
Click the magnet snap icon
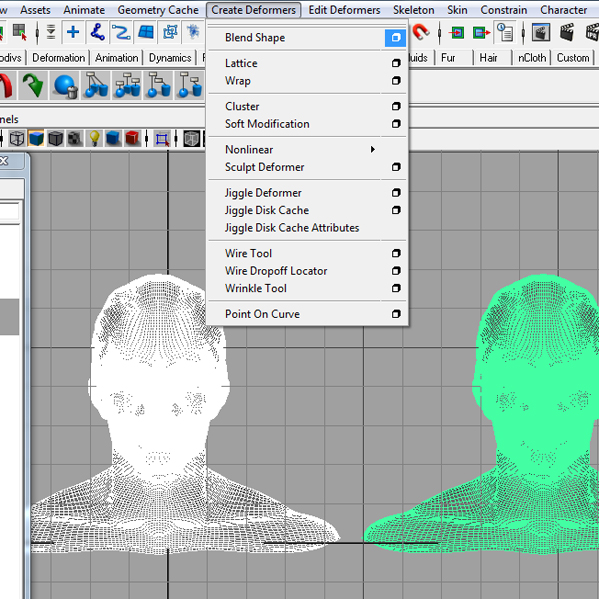(421, 32)
